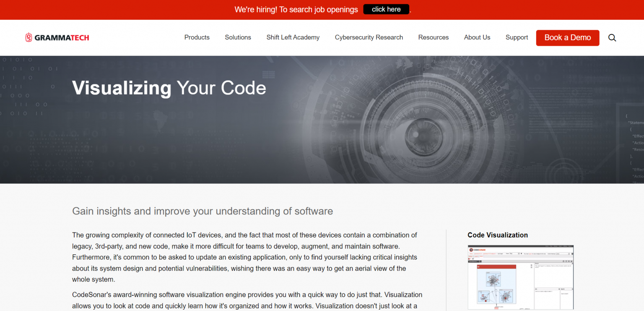The image size is (644, 311).
Task: Select the Cybersecurity Research menu item
Action: [x=369, y=37]
